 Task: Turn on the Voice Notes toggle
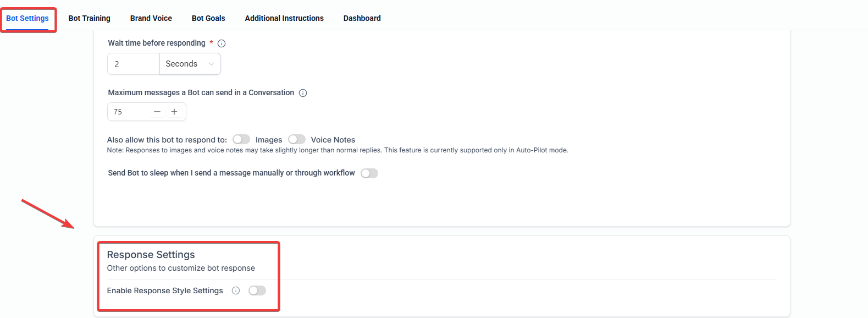[x=297, y=139]
